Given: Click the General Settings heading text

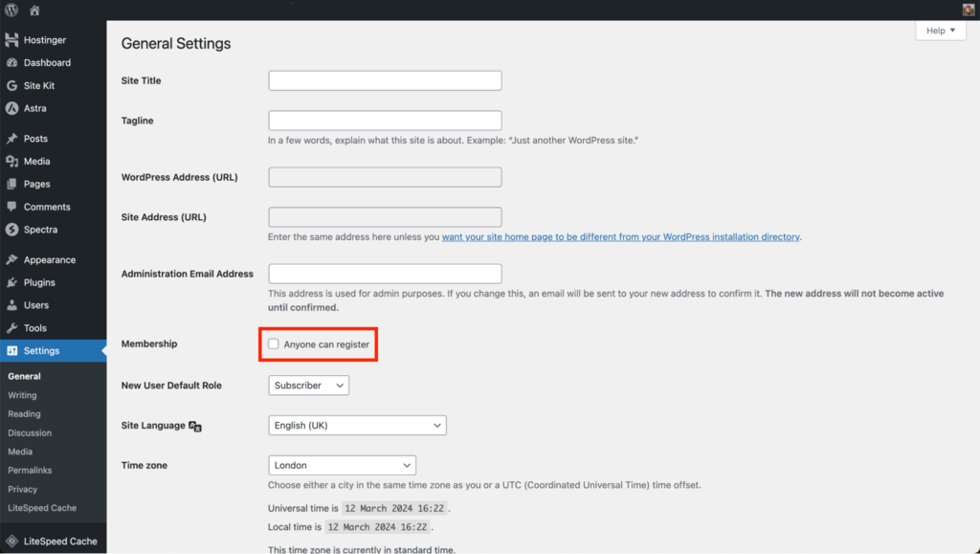Looking at the screenshot, I should point(176,44).
